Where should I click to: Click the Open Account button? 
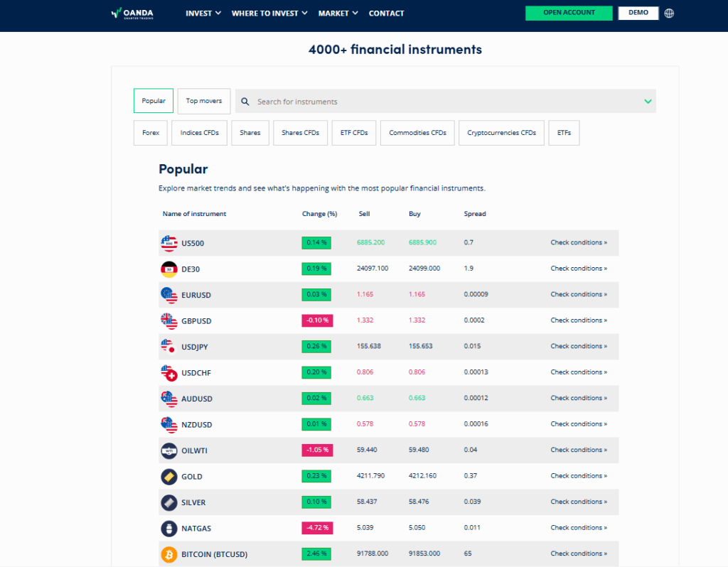click(x=569, y=13)
